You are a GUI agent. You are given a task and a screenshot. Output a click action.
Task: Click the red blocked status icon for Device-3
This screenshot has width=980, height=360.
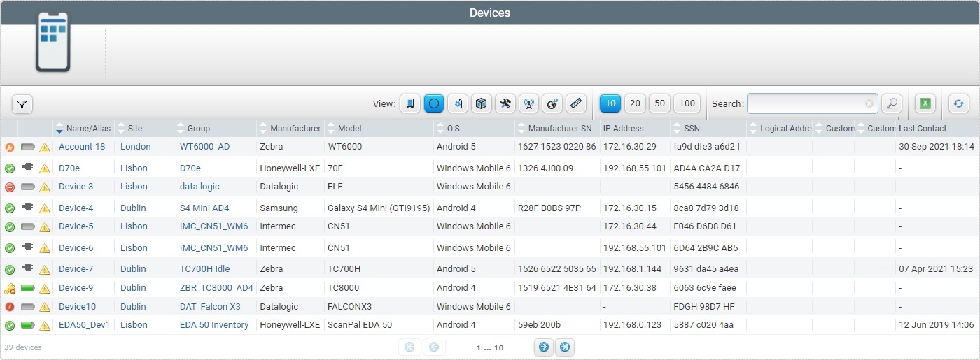click(x=10, y=187)
